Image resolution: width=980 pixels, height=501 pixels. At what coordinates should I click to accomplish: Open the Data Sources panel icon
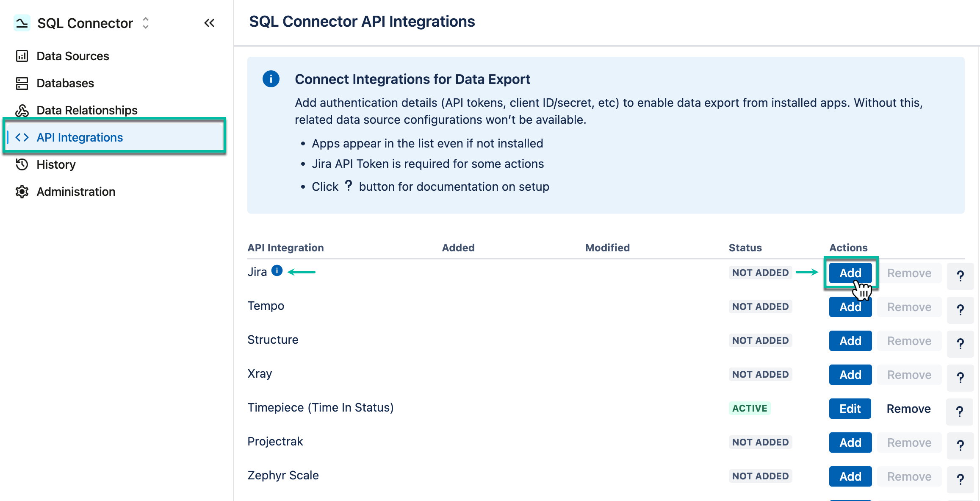(x=22, y=56)
